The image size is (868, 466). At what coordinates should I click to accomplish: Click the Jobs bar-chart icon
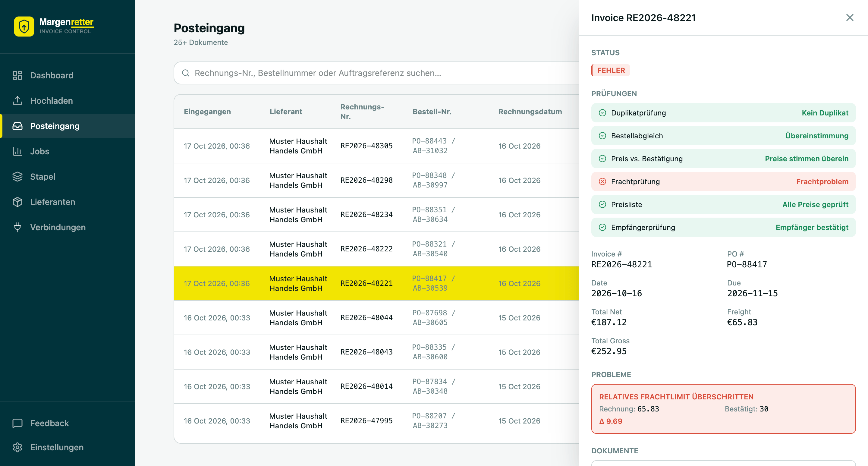coord(17,151)
